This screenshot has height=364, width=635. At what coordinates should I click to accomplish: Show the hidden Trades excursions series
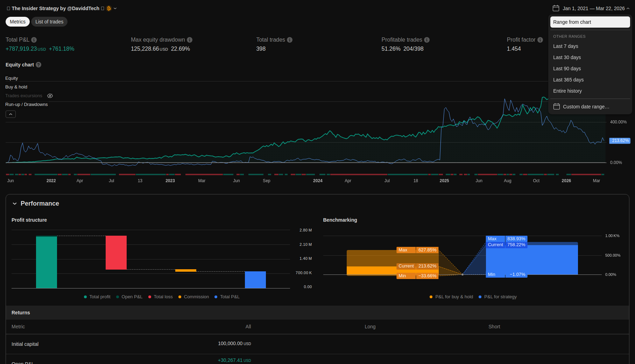(x=50, y=96)
